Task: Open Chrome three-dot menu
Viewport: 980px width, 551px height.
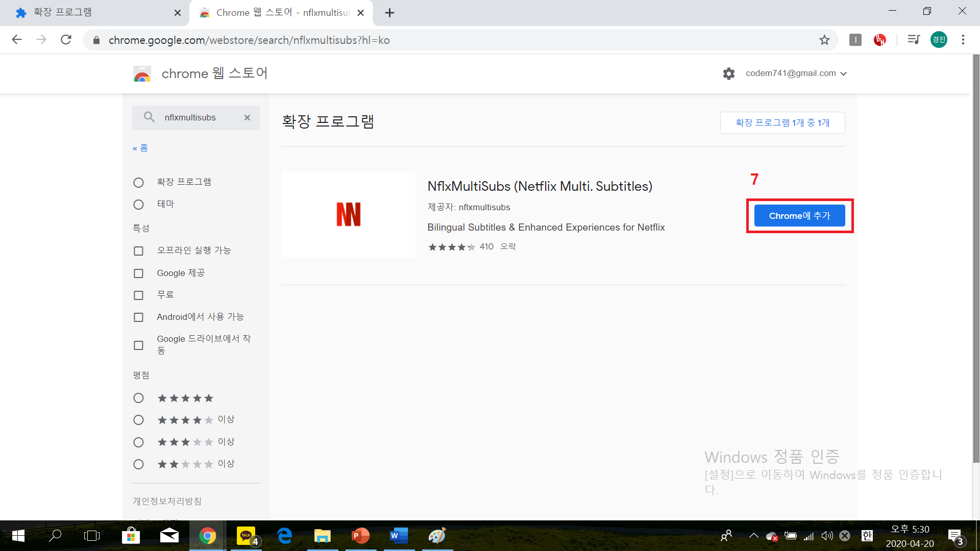Action: [x=963, y=40]
